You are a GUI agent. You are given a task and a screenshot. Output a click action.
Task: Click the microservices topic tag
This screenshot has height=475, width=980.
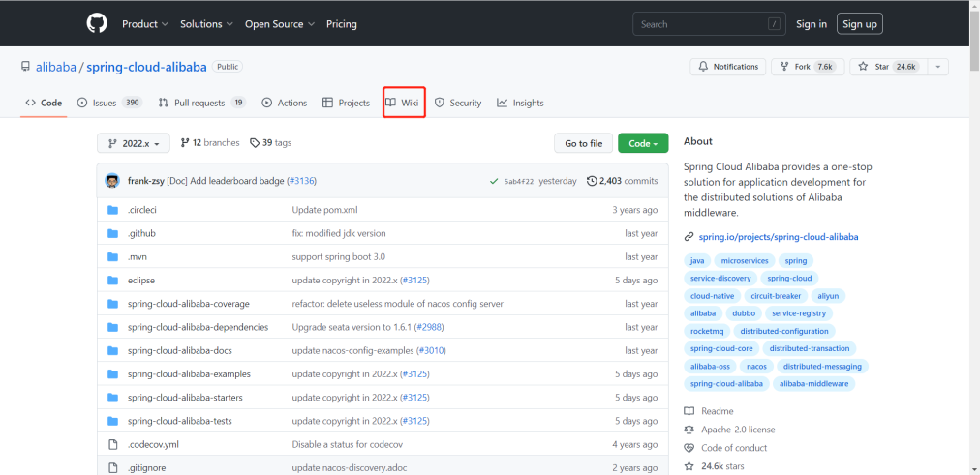point(745,261)
